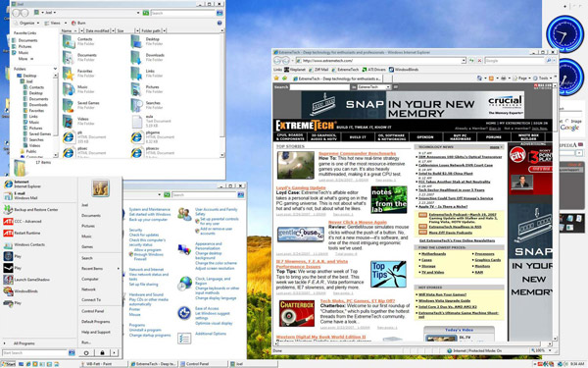Viewport: 588px width, 368px height.
Task: Click the Burn toolbar button in Explorer
Action: coord(78,23)
